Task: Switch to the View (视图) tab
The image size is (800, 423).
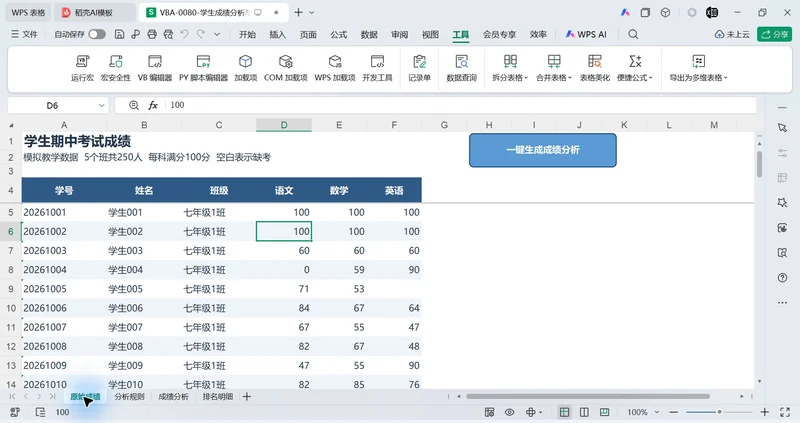Action: tap(430, 34)
